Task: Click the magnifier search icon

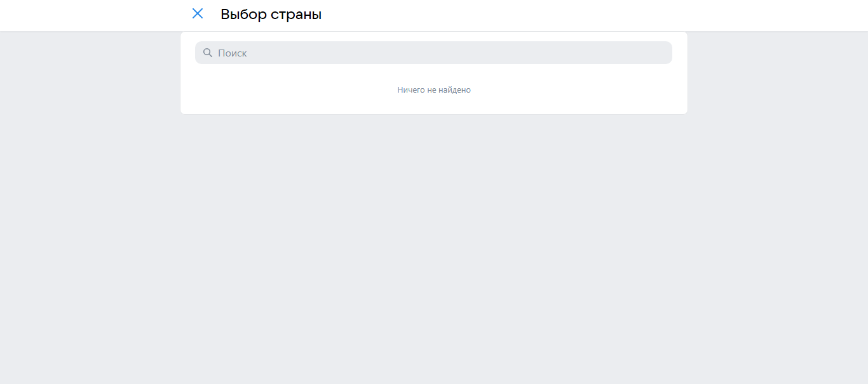Action: 207,53
